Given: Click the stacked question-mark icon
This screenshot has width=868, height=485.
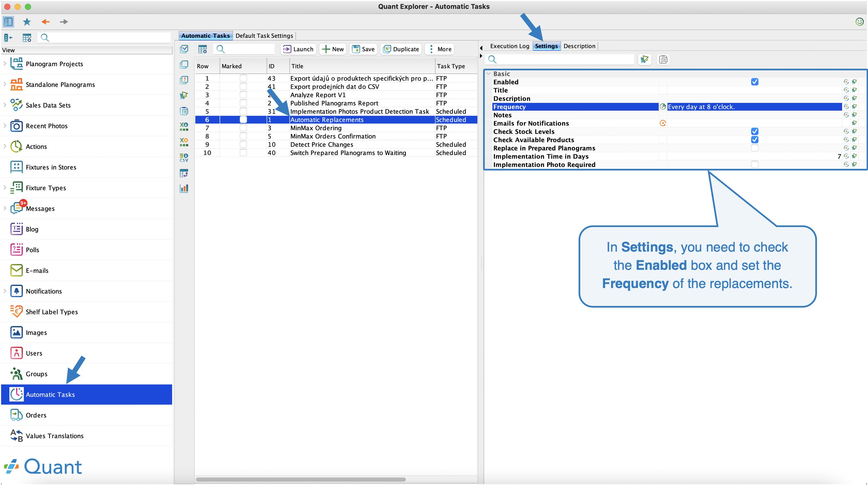Looking at the screenshot, I should [x=184, y=80].
